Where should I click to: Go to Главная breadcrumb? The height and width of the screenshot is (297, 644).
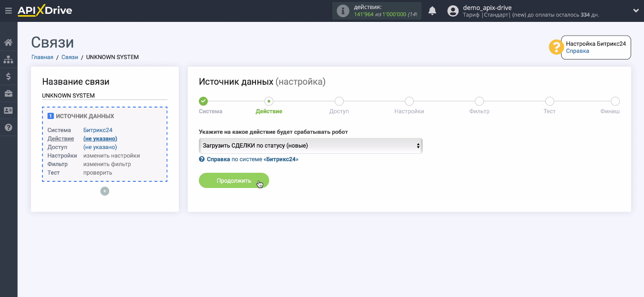[42, 57]
